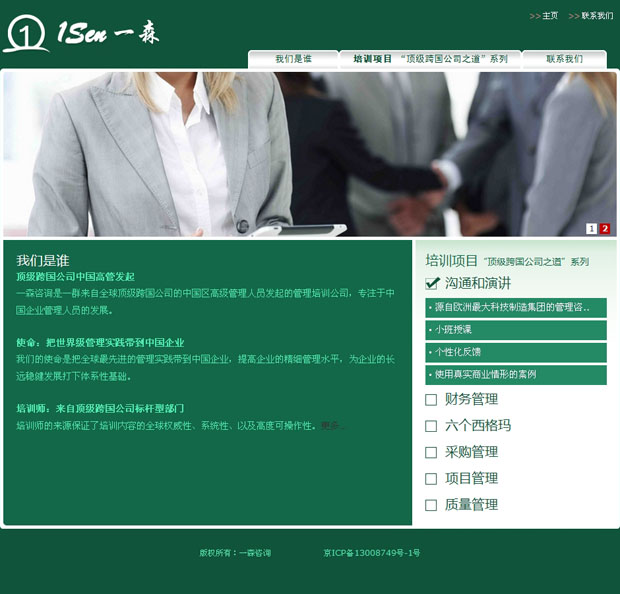Open the 培训项目 navigation tab
620x594 pixels.
tap(430, 59)
